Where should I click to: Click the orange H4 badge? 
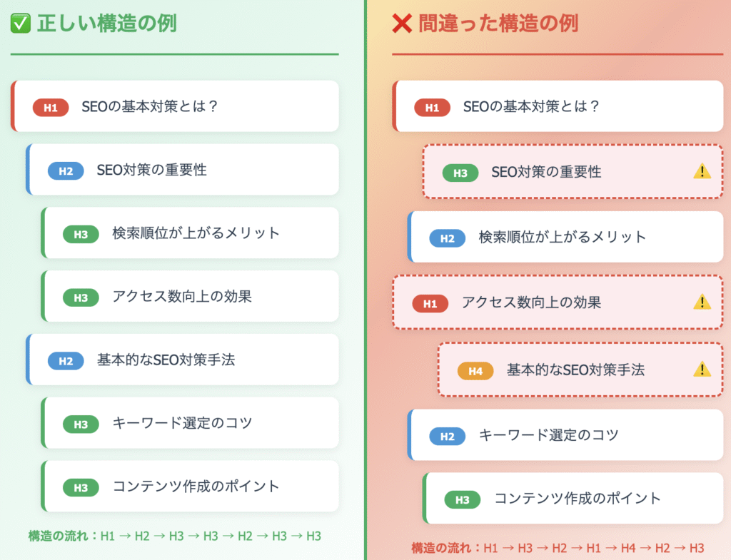(475, 371)
